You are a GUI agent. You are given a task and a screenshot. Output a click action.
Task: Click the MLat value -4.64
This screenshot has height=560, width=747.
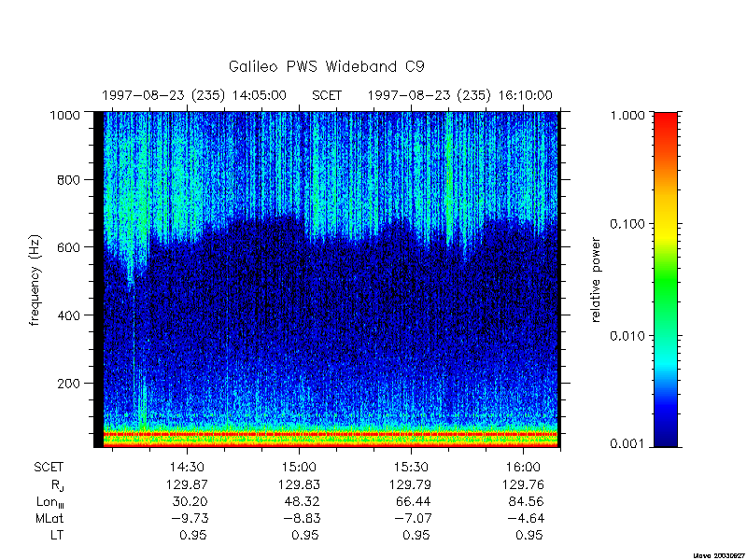coord(525,518)
